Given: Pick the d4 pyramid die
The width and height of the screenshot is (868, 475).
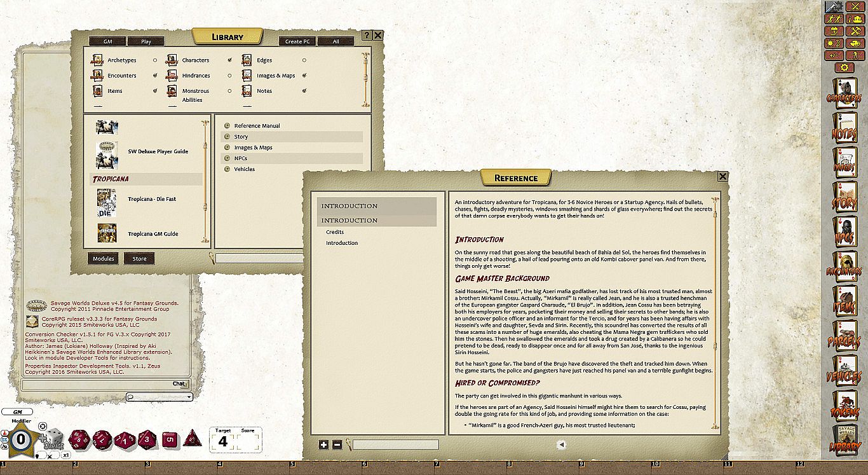Looking at the screenshot, I should (192, 439).
